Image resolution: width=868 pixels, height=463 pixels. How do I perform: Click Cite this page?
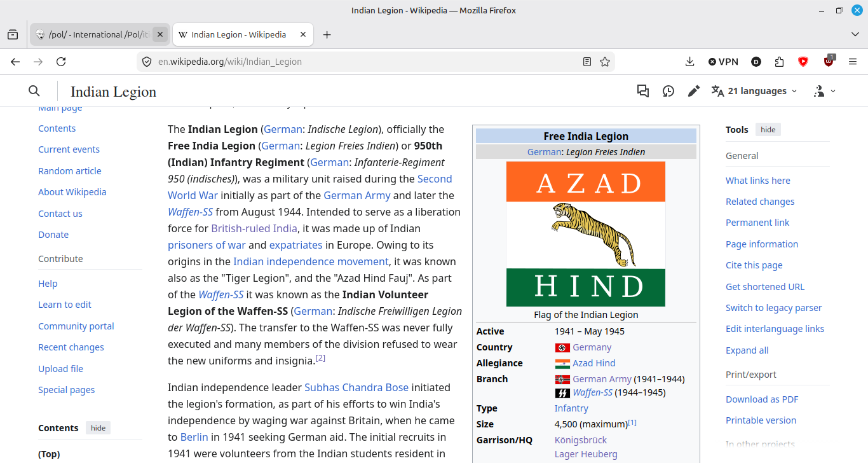point(754,265)
